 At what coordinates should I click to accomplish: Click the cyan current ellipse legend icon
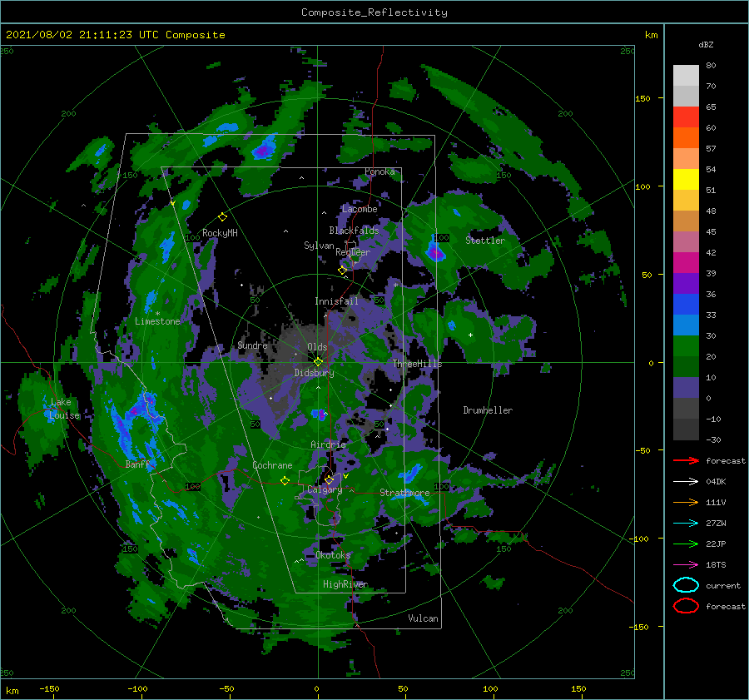coord(686,585)
